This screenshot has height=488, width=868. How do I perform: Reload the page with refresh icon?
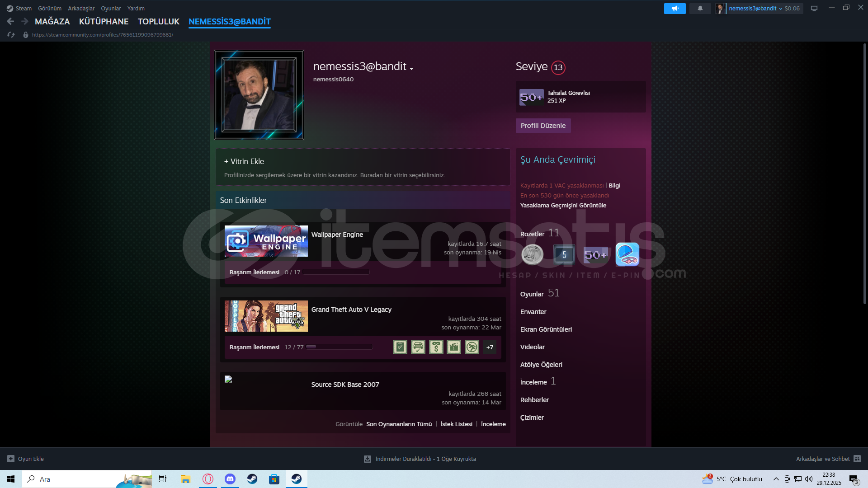pyautogui.click(x=11, y=35)
